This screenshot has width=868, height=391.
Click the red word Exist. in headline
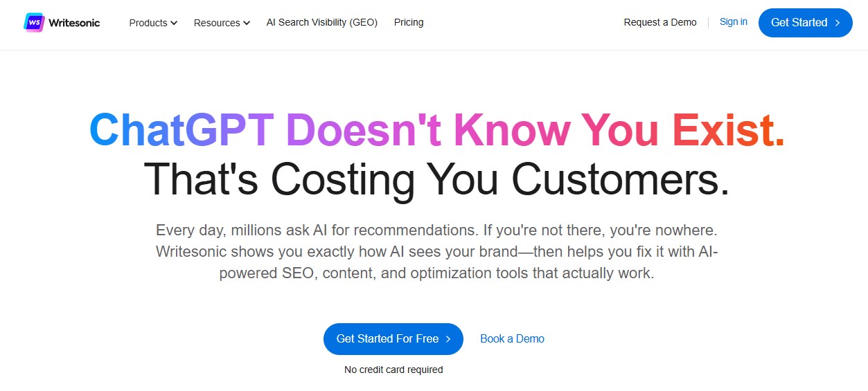click(728, 129)
